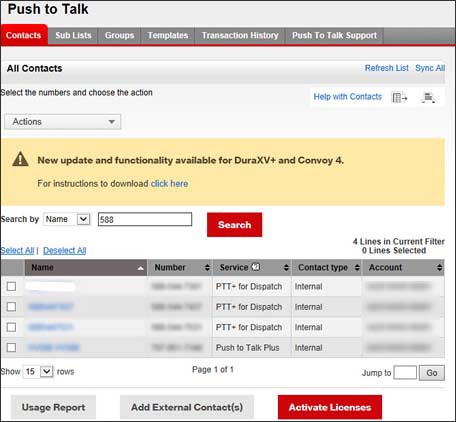The height and width of the screenshot is (422, 456).
Task: Follow the 'click here' download instructions link
Action: point(169,184)
